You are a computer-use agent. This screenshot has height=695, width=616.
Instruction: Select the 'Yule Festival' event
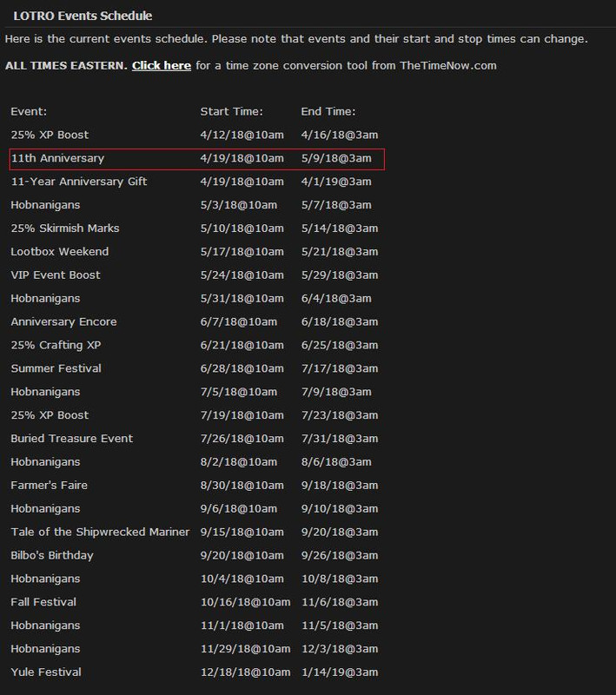pyautogui.click(x=46, y=672)
